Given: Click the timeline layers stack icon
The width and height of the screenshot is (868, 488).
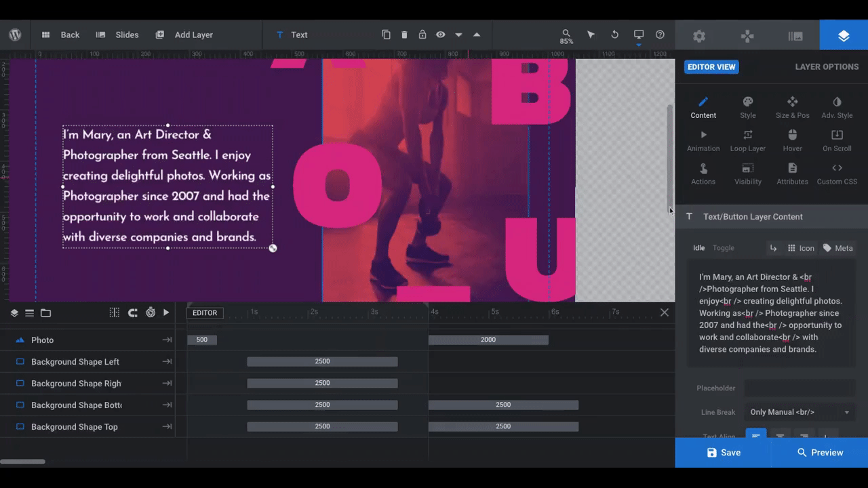Looking at the screenshot, I should pos(14,313).
